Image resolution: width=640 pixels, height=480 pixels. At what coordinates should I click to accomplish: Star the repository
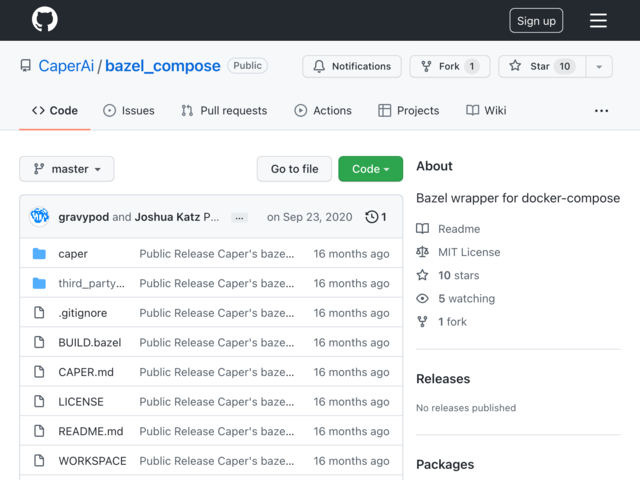pos(542,66)
